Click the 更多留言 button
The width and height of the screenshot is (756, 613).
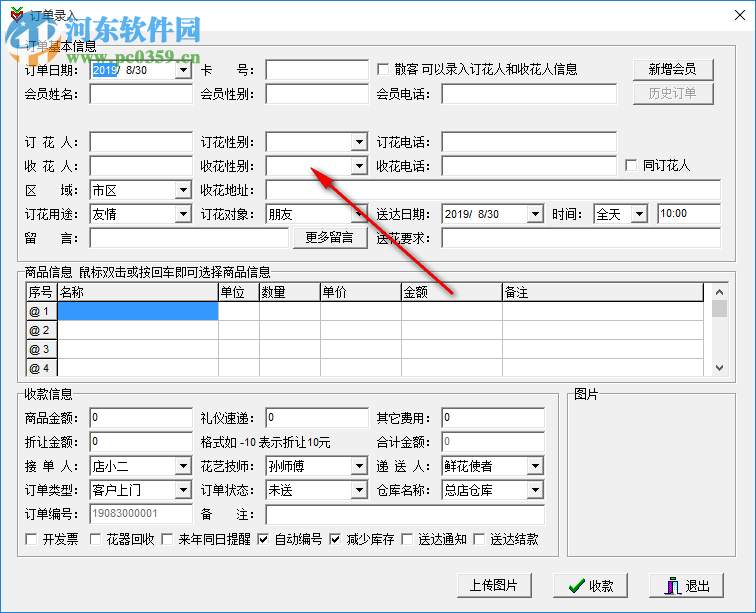(x=330, y=238)
